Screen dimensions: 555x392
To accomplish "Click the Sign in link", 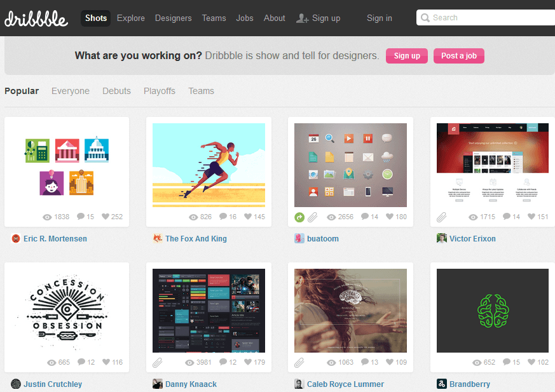I will coord(380,18).
